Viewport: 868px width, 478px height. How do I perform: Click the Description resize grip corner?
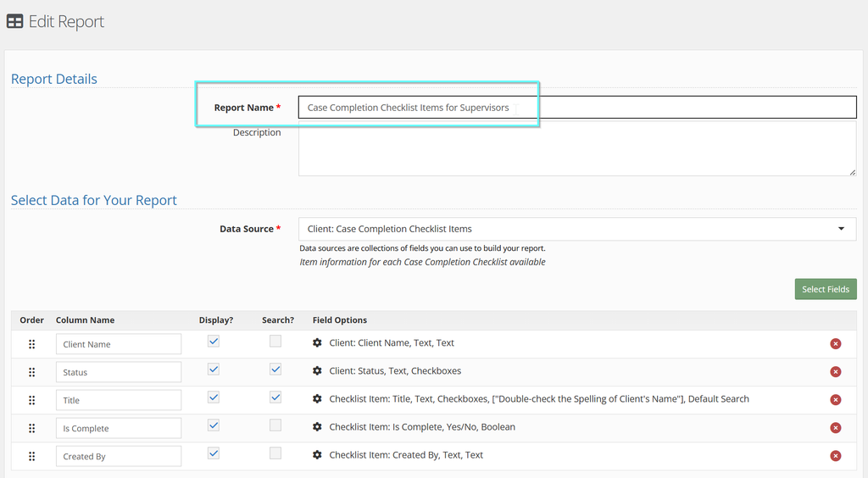tap(852, 172)
